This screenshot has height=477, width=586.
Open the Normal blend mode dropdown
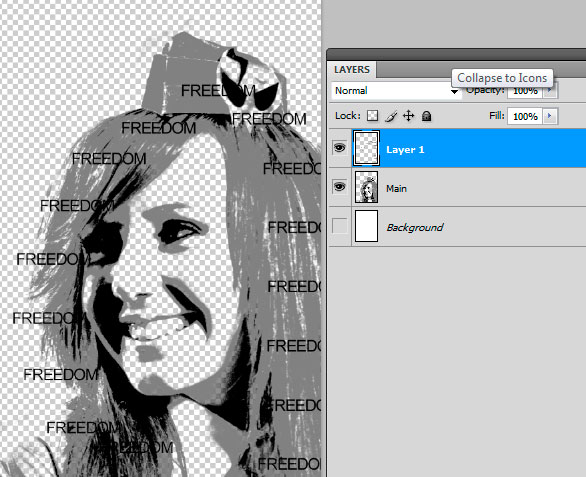click(x=396, y=91)
